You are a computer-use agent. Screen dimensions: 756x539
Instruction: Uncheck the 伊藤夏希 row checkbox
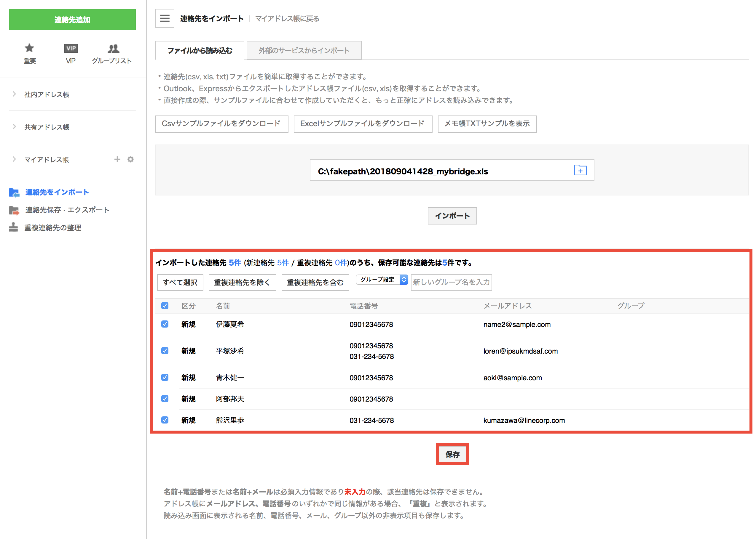point(165,324)
